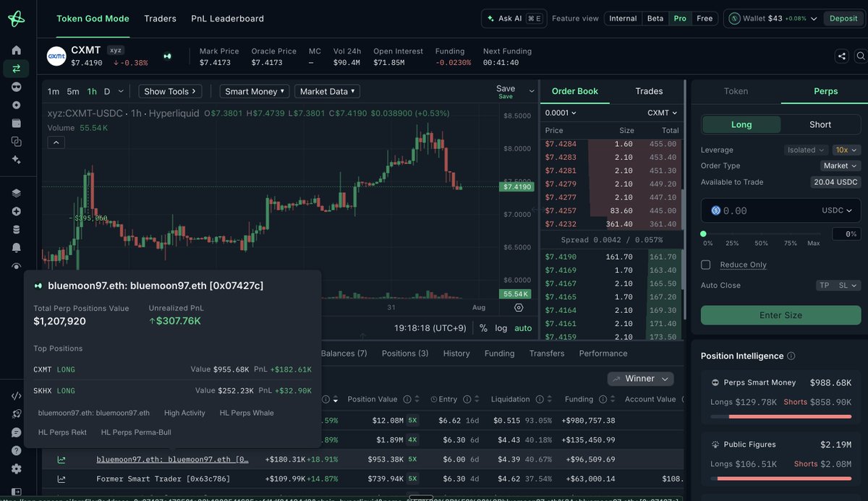Switch feature view to Free
868x501 pixels.
click(705, 19)
